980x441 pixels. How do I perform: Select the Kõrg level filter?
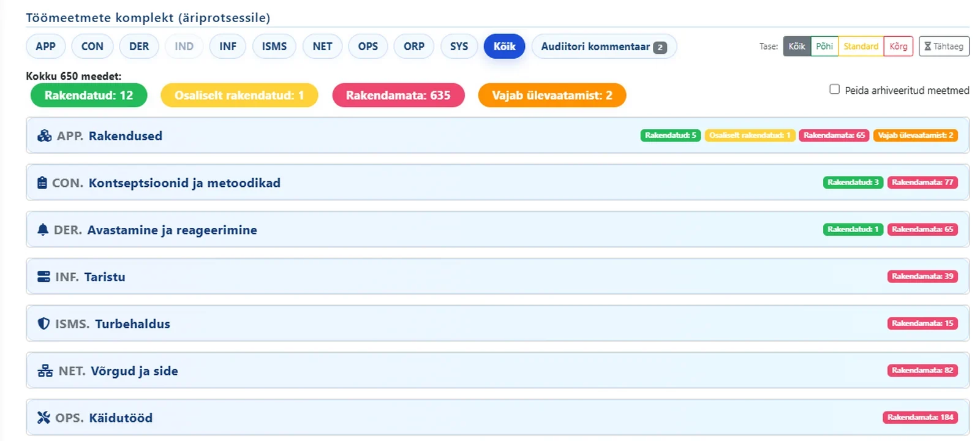899,46
